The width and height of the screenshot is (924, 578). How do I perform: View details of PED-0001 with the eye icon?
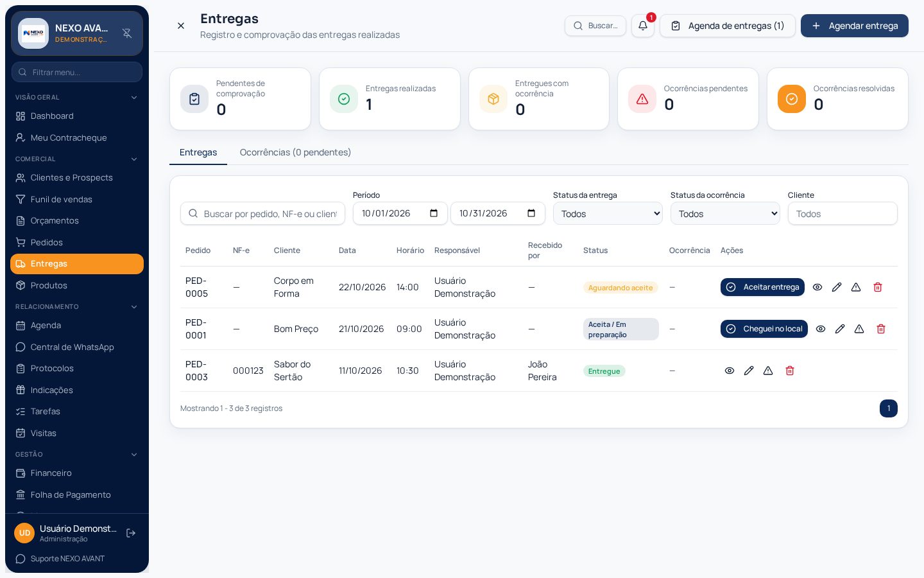(821, 329)
